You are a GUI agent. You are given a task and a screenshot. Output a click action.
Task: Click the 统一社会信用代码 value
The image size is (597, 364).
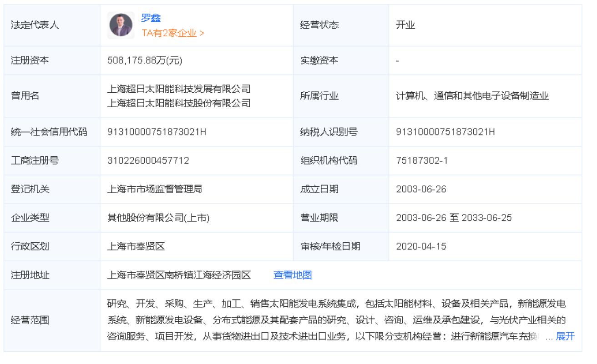tap(157, 132)
